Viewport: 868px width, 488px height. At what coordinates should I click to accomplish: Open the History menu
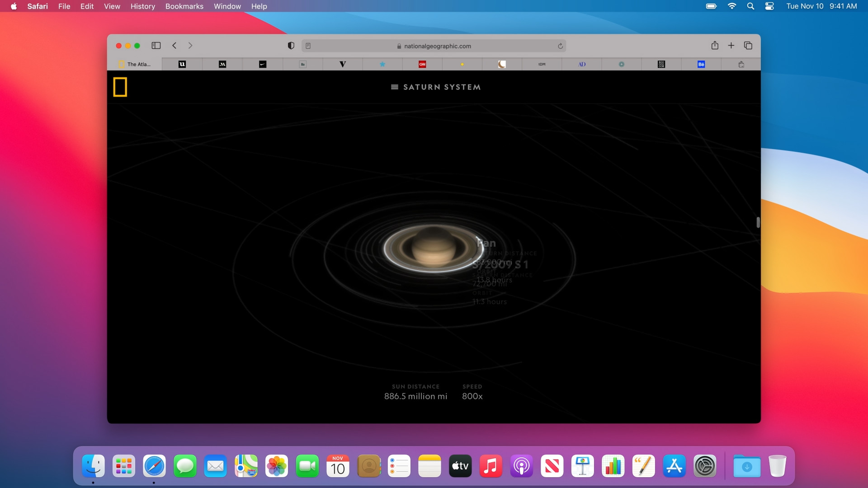point(143,6)
